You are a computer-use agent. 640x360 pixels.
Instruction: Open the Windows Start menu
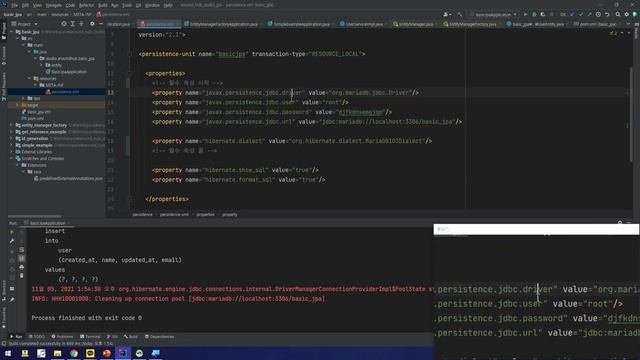8,353
